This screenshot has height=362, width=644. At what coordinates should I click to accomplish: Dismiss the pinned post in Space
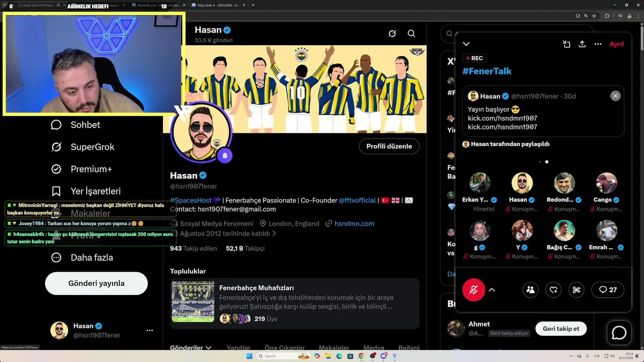coord(615,96)
